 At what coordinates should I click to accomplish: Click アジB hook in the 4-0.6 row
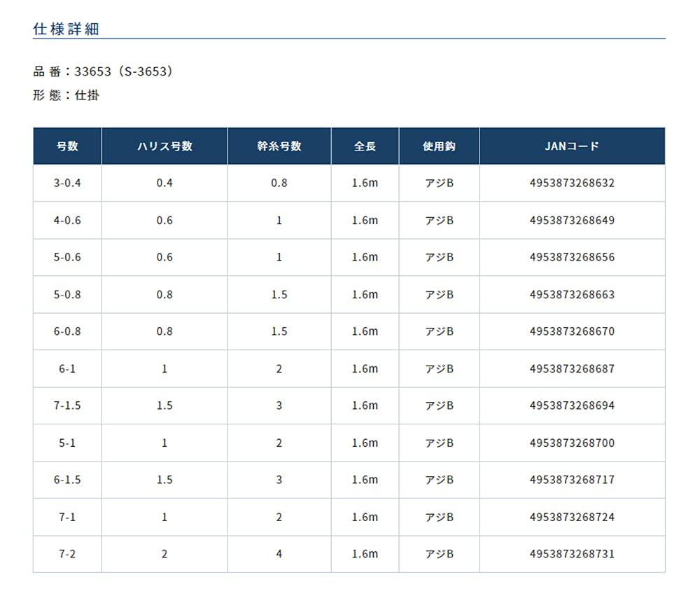point(440,220)
